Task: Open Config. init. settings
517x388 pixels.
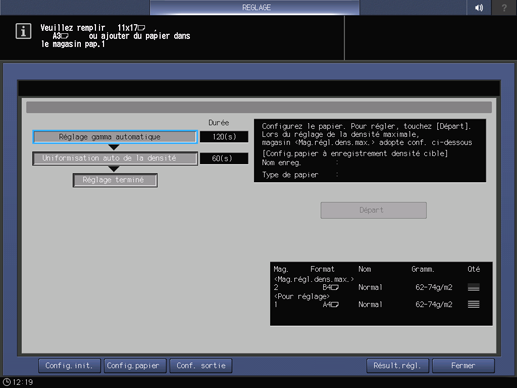Action: (69, 366)
